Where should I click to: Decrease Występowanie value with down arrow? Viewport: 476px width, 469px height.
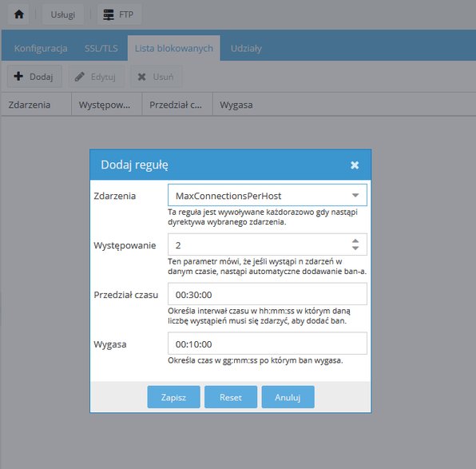[355, 248]
